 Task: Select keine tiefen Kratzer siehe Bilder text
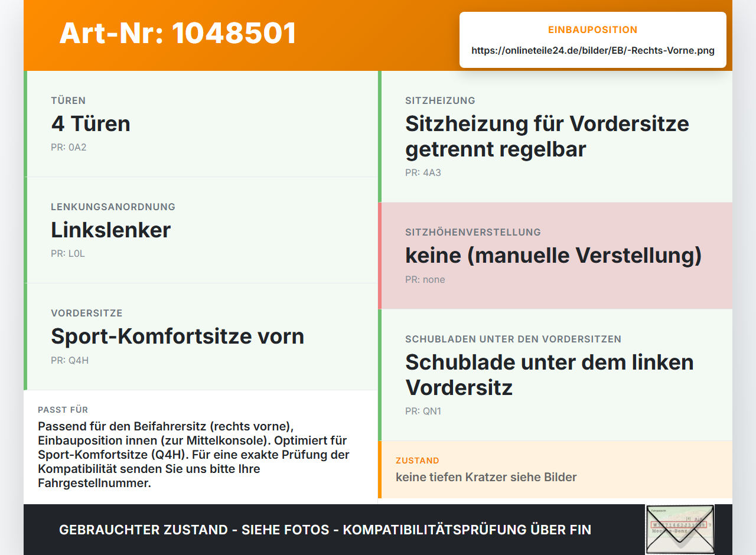point(486,477)
